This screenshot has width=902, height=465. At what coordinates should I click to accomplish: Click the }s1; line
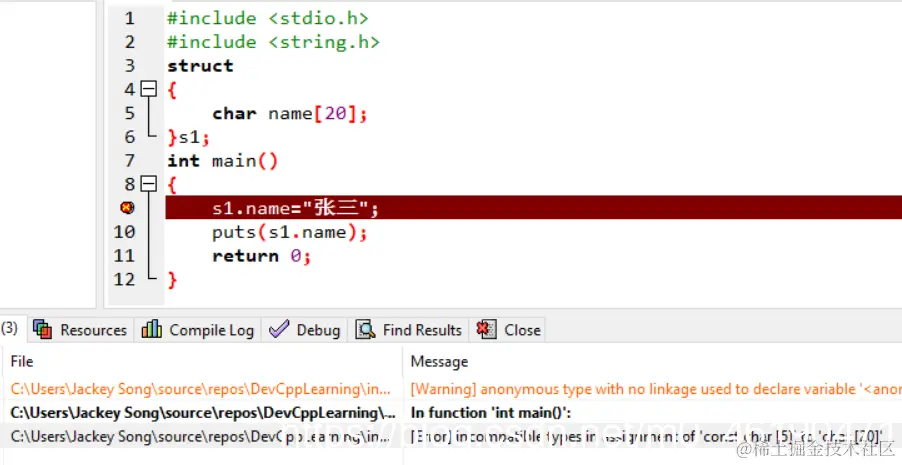pyautogui.click(x=189, y=137)
